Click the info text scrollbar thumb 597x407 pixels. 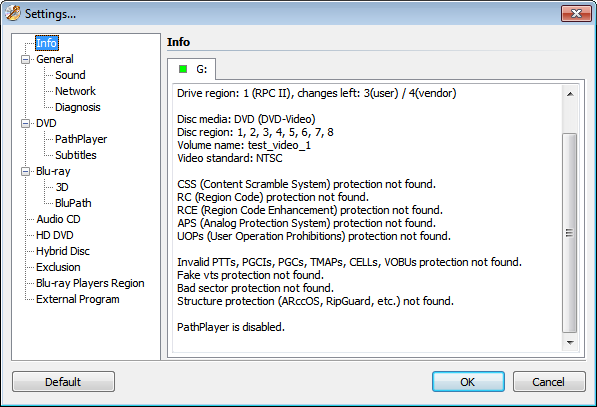pyautogui.click(x=570, y=233)
